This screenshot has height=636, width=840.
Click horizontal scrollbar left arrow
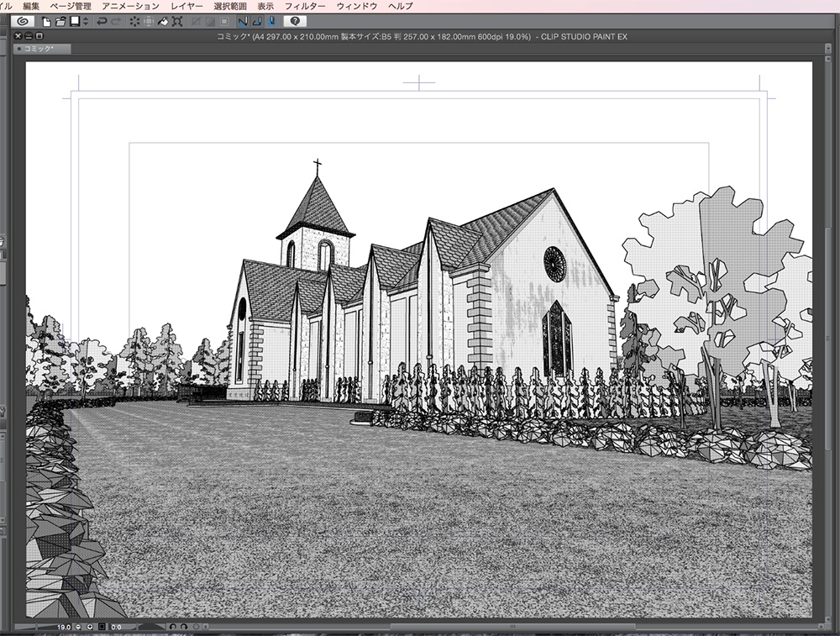206,627
